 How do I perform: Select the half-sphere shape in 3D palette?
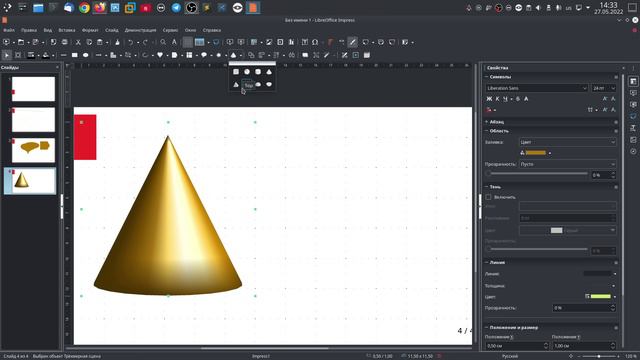coord(269,84)
